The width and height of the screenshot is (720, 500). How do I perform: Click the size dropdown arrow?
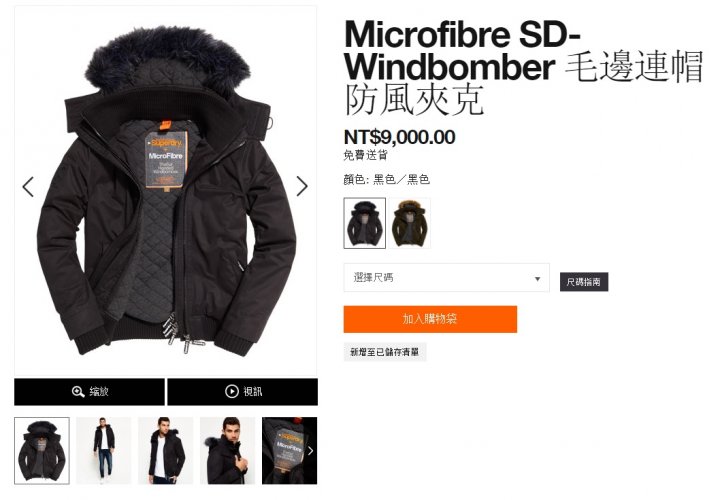pyautogui.click(x=537, y=279)
